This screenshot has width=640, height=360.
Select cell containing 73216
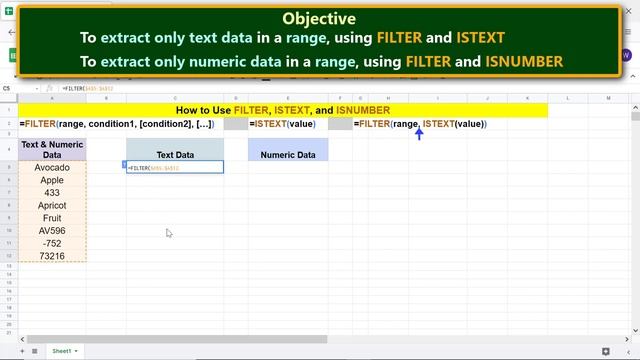(x=52, y=256)
